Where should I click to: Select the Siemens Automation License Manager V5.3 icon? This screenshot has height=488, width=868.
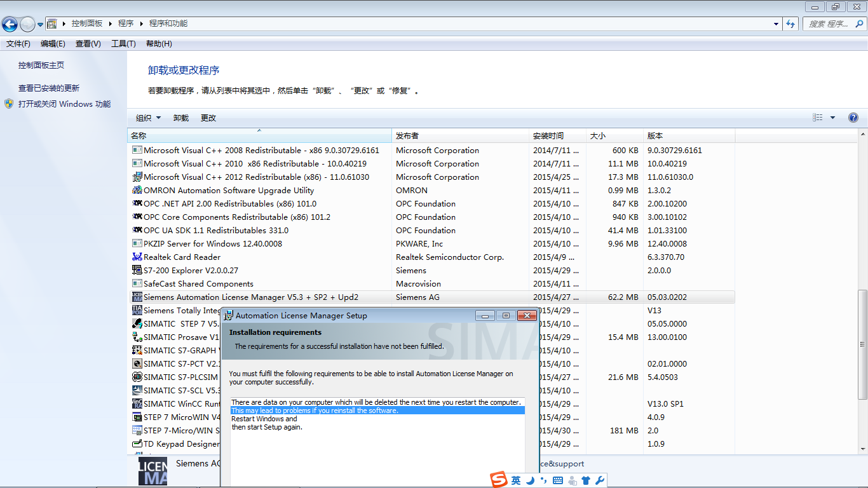[x=137, y=297]
